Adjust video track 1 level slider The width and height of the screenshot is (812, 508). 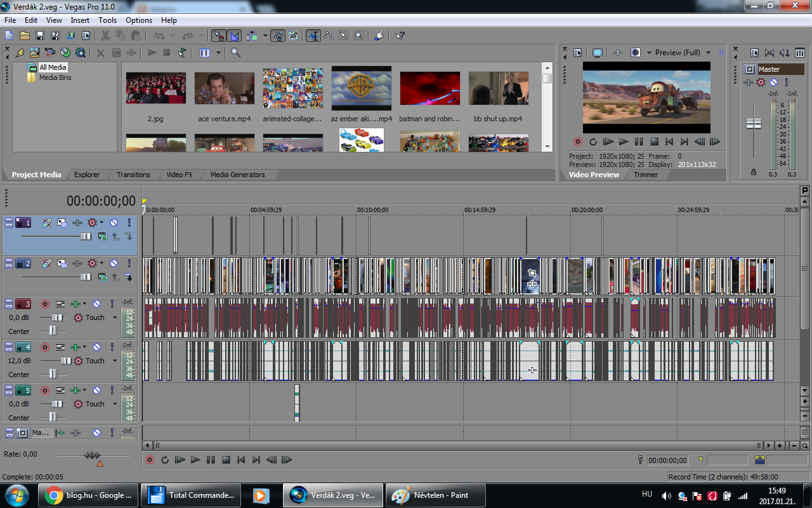(86, 236)
